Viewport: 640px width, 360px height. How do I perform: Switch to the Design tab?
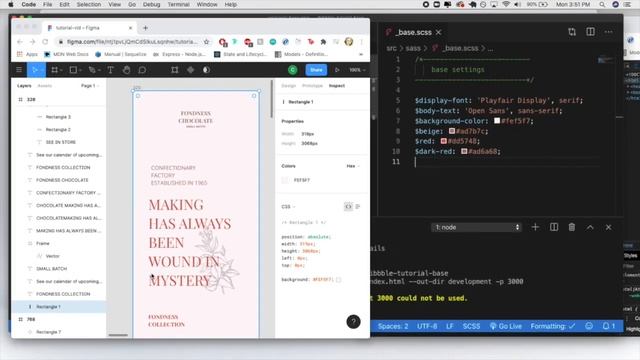coord(288,86)
